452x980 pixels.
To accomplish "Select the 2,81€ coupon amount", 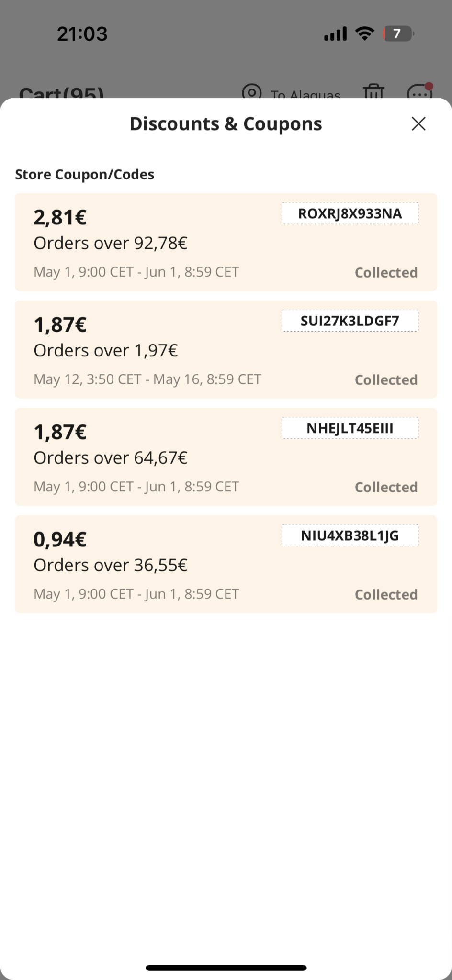I will (x=60, y=217).
